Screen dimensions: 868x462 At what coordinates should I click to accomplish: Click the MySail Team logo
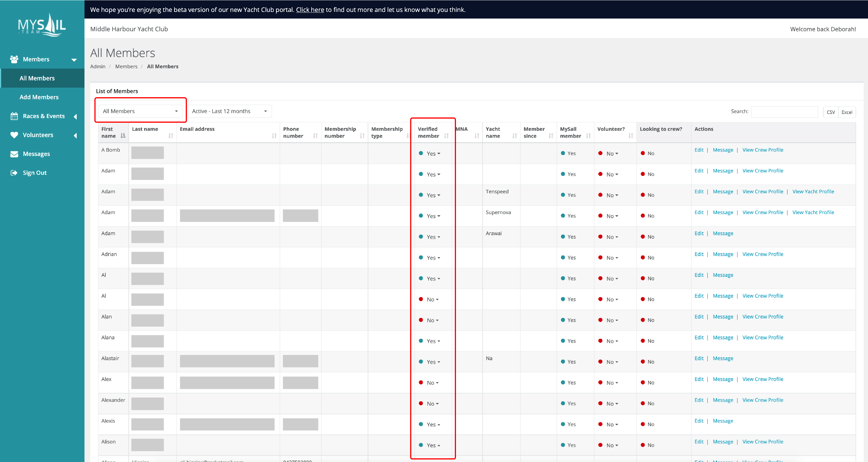[x=42, y=25]
